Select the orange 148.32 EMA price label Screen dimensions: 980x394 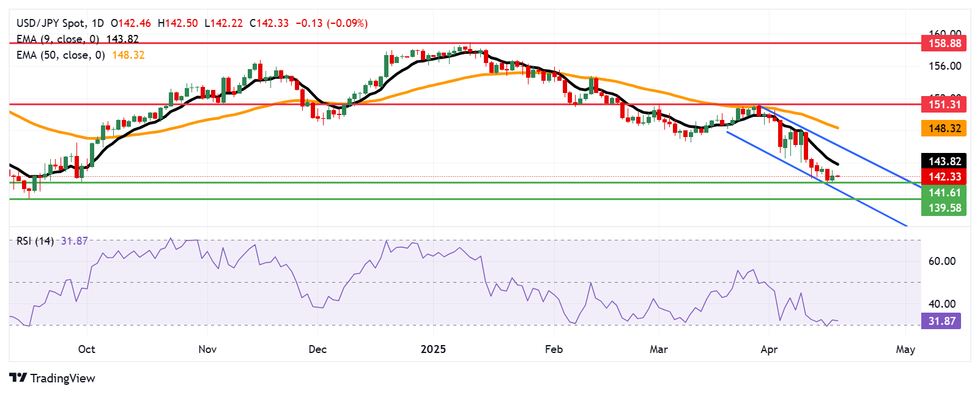click(x=944, y=128)
